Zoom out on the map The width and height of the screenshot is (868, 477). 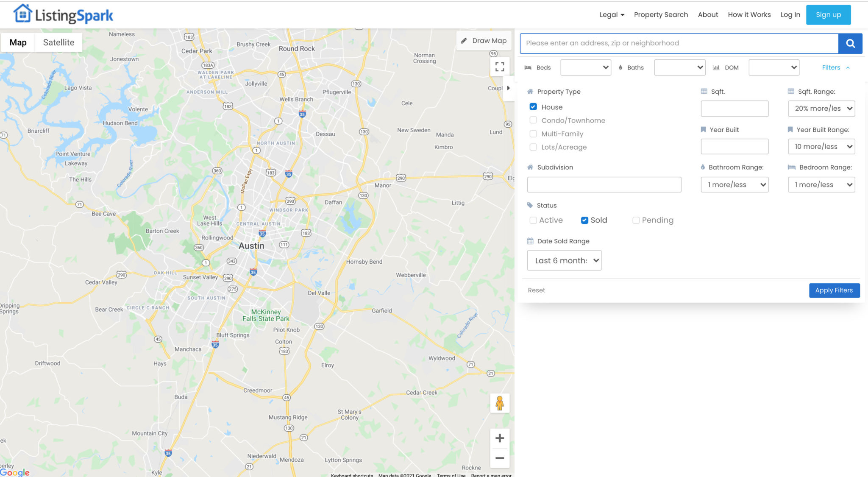point(500,458)
